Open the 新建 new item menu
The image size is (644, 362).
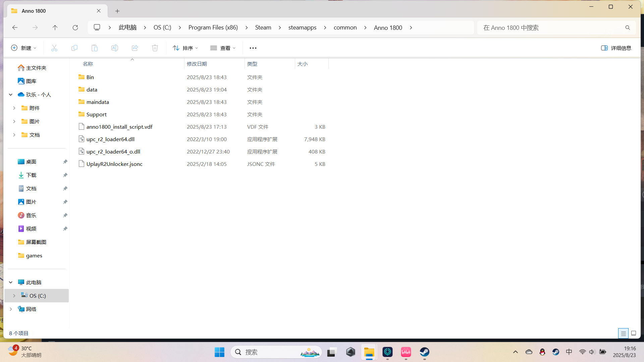(x=23, y=48)
